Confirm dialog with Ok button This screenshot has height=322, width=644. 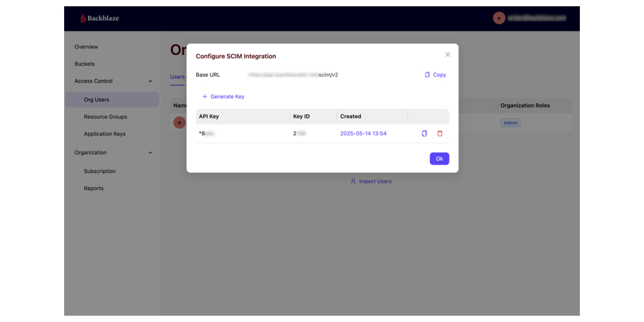(439, 158)
